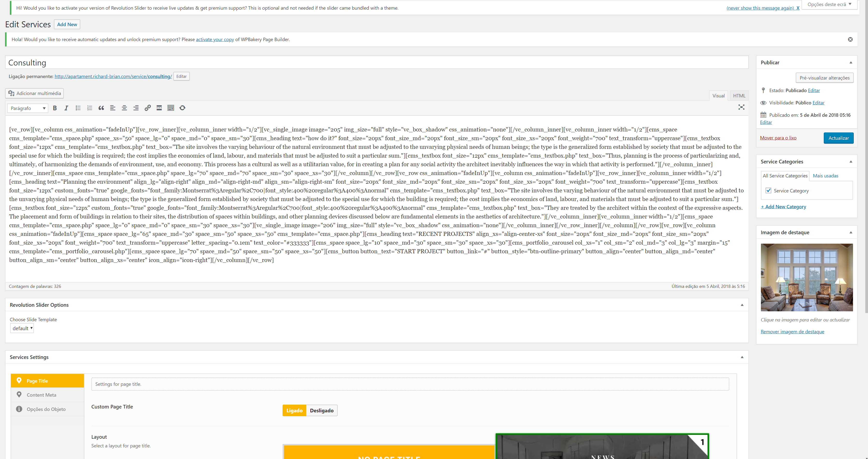Switch Custom Page Title to Desligado
The image size is (868, 459).
pos(321,410)
